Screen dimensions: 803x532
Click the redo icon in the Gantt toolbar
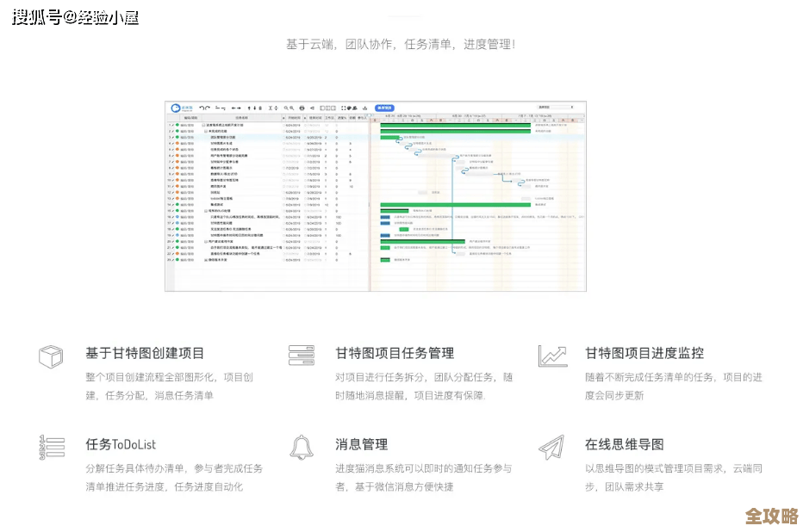[208, 108]
